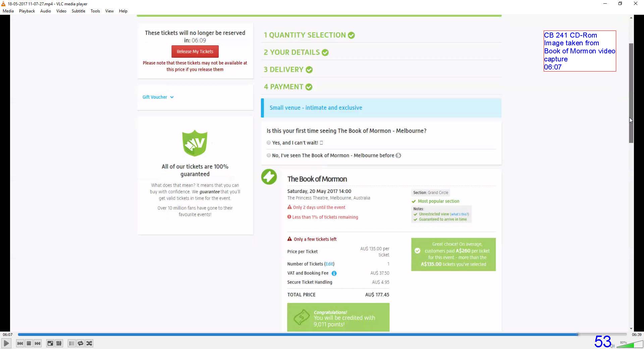
Task: Toggle random shuffle playback
Action: click(x=89, y=343)
